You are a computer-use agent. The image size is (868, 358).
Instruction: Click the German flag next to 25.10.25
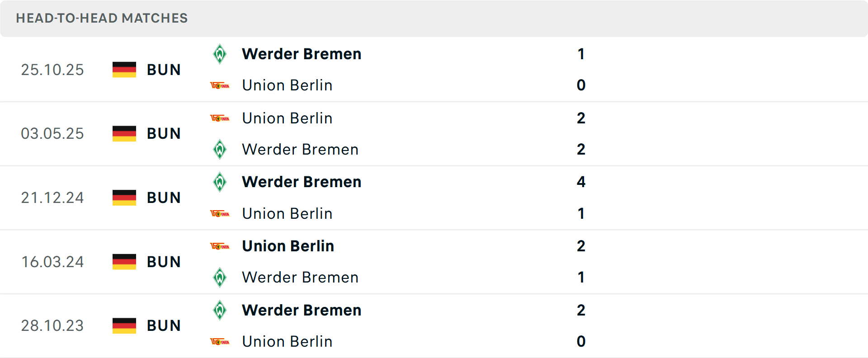124,70
